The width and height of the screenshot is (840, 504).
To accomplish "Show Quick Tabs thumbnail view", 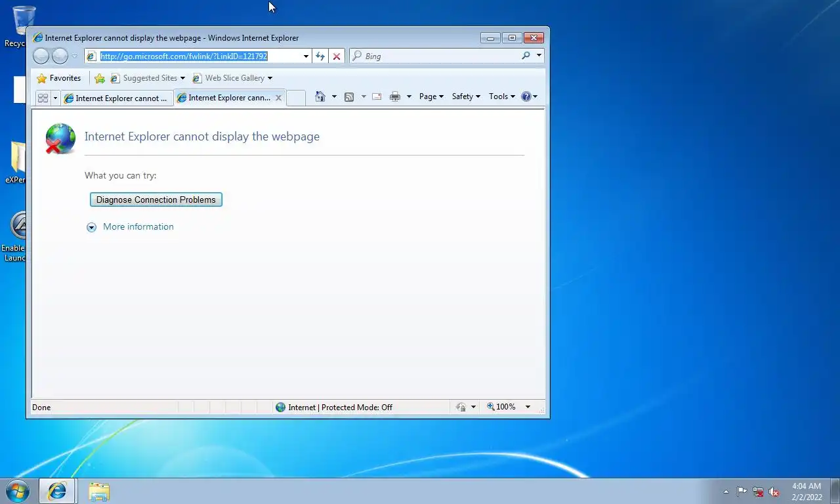I will coord(43,98).
